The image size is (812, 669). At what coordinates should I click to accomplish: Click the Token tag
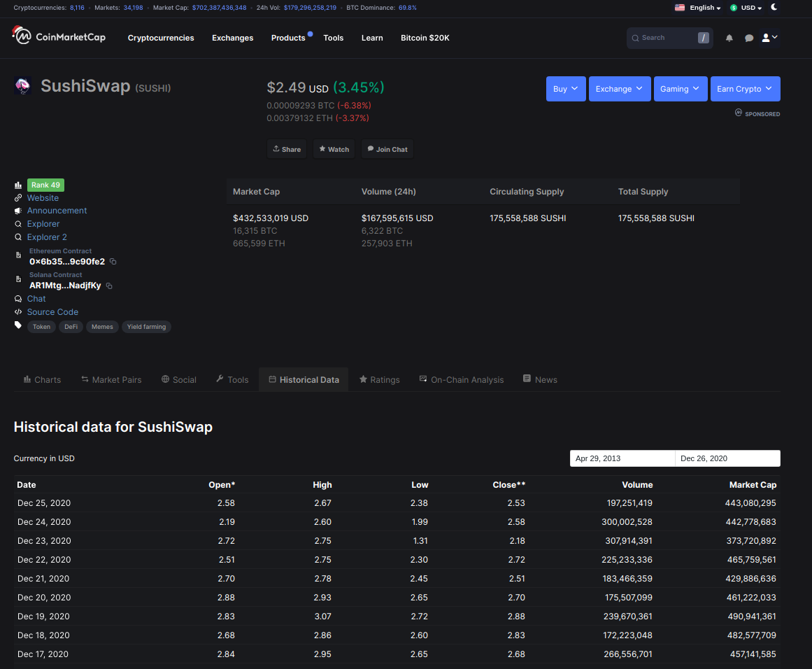[x=41, y=327]
